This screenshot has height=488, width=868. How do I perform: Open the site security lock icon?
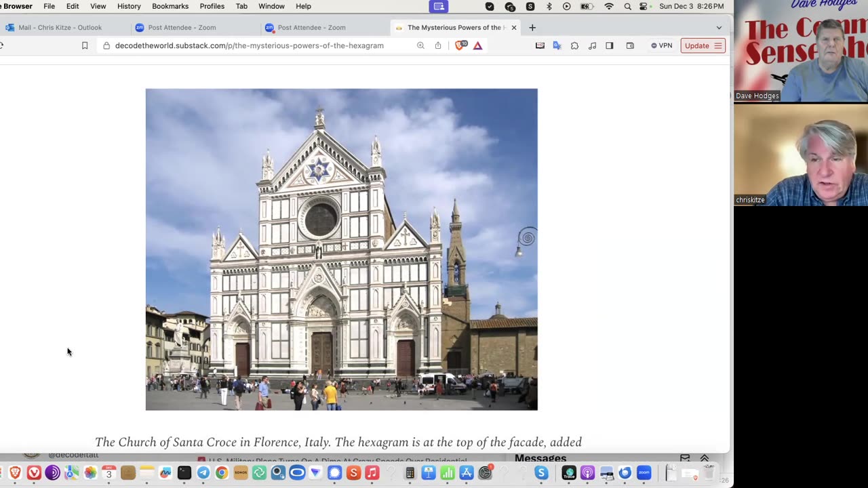pos(106,45)
